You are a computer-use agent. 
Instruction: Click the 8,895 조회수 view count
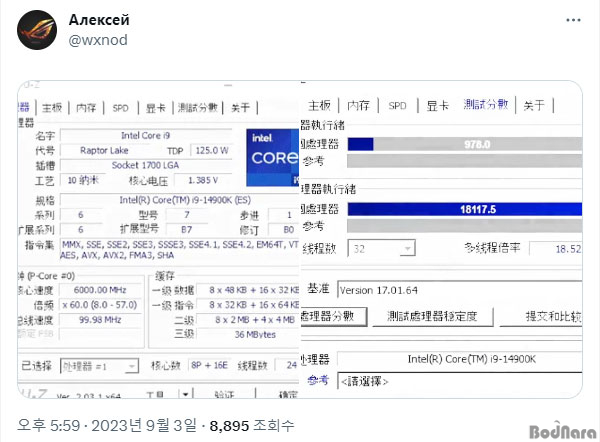coord(252,426)
